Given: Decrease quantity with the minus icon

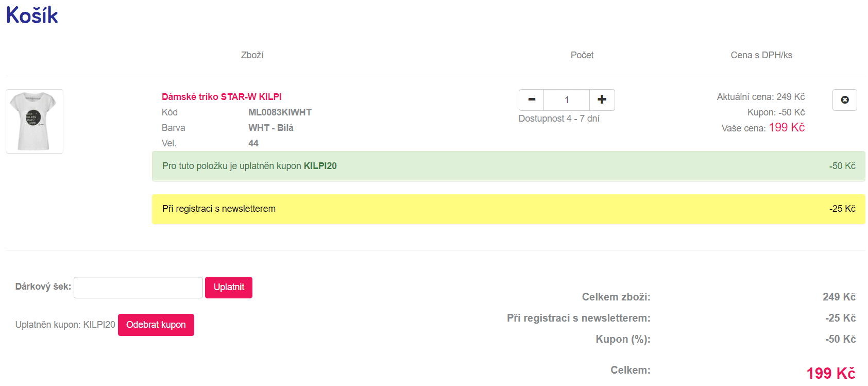Looking at the screenshot, I should tap(532, 100).
